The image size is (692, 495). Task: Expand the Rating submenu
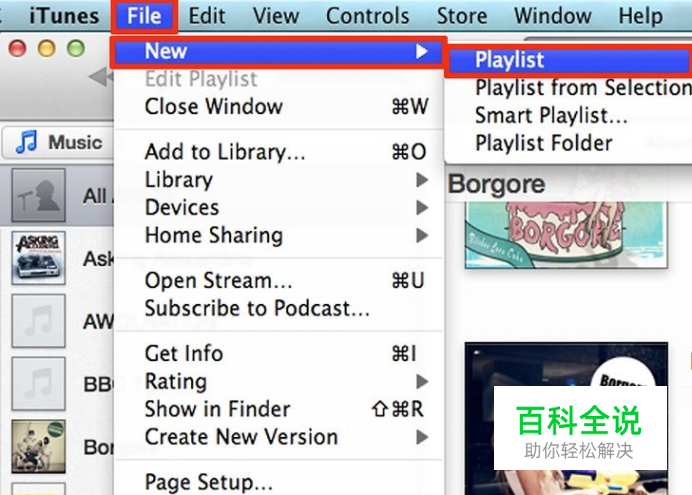[x=278, y=381]
